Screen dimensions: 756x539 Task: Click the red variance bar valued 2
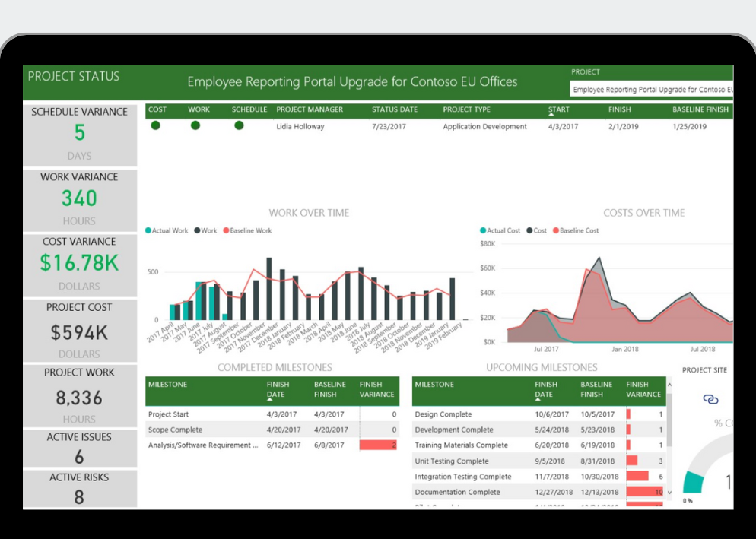pos(377,445)
